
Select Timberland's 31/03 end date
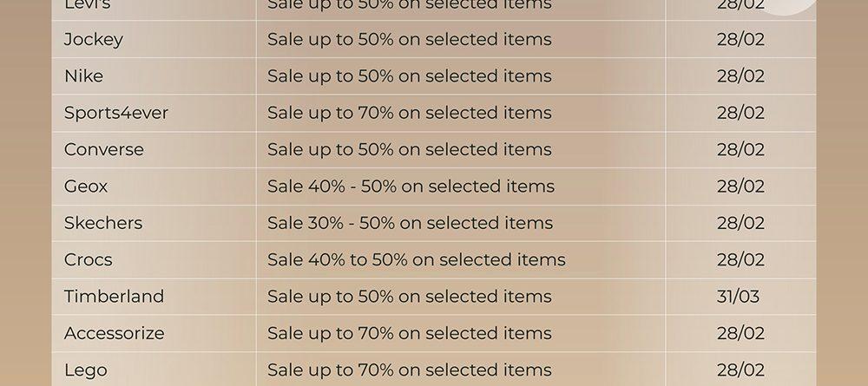pos(738,297)
